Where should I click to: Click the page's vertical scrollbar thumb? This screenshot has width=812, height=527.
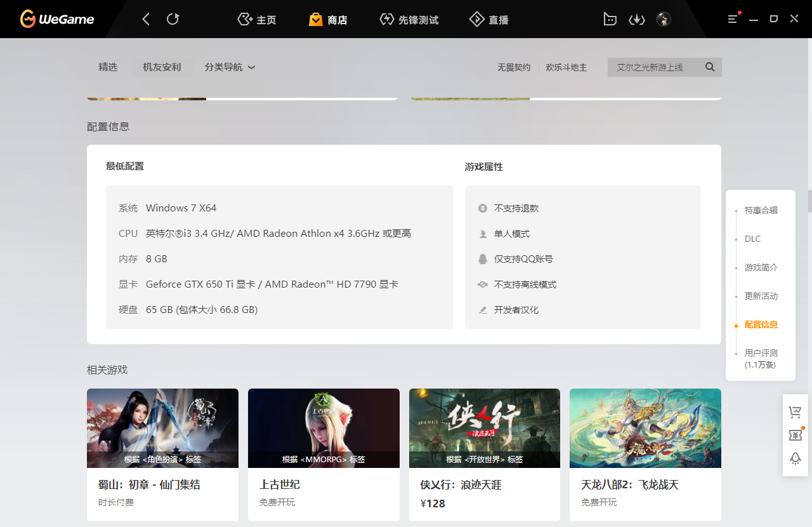(x=809, y=201)
